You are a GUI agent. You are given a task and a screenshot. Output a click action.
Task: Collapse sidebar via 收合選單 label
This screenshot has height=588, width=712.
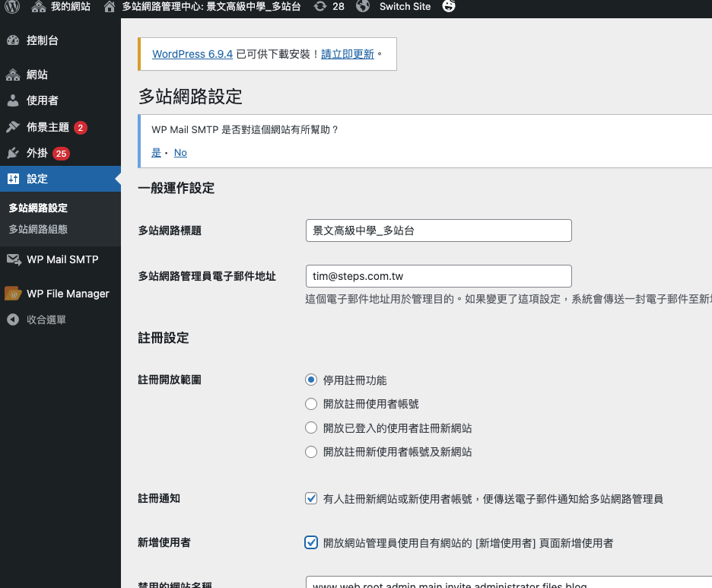(46, 319)
